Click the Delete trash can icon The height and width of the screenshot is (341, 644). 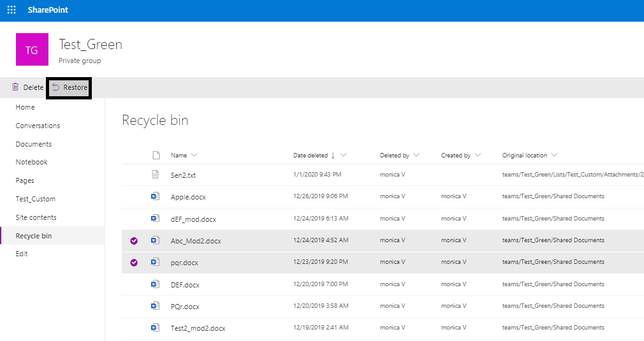coord(15,87)
